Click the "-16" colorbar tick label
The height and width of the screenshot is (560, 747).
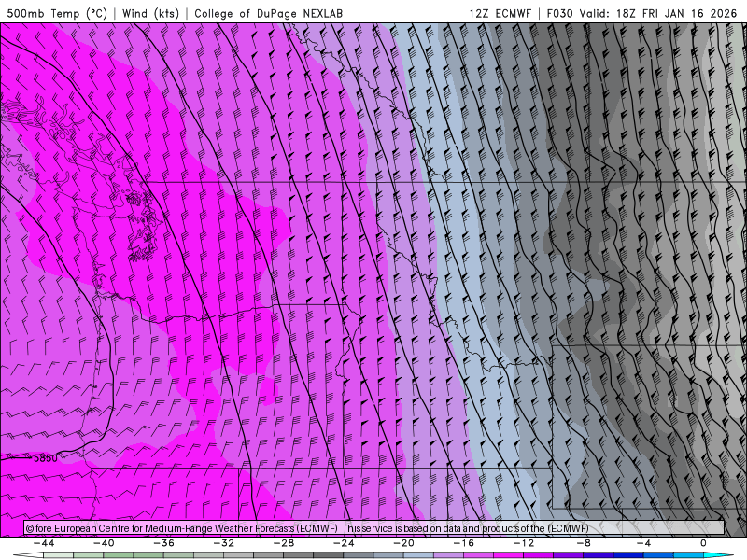pyautogui.click(x=463, y=543)
